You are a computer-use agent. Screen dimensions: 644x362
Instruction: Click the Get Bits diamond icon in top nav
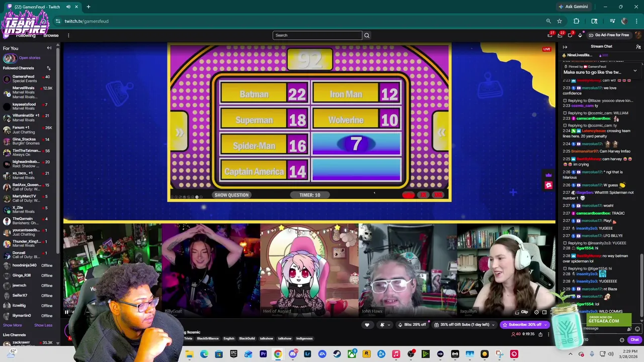pyautogui.click(x=580, y=35)
